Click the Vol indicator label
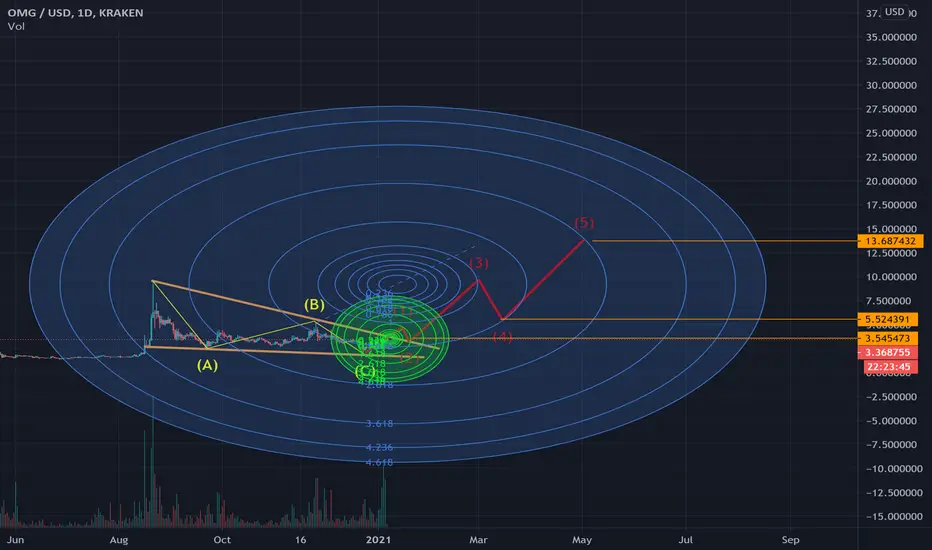This screenshot has width=932, height=550. point(16,26)
